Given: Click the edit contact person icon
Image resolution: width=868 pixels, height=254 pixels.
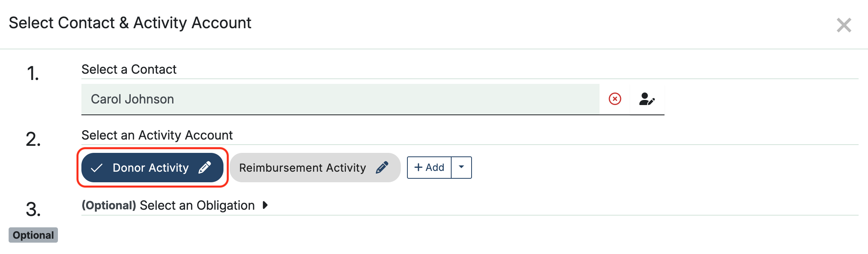Looking at the screenshot, I should click(x=646, y=99).
